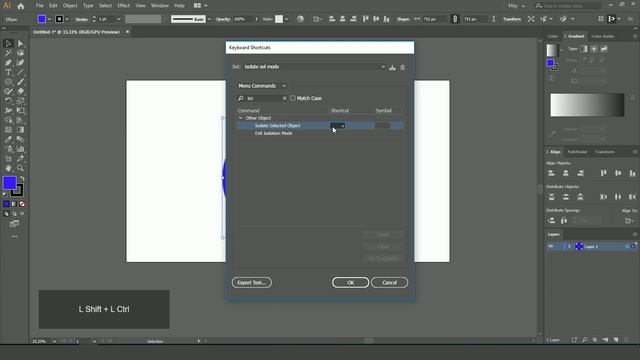Click Cancel in Keyboard Shortcuts dialog

coord(389,282)
